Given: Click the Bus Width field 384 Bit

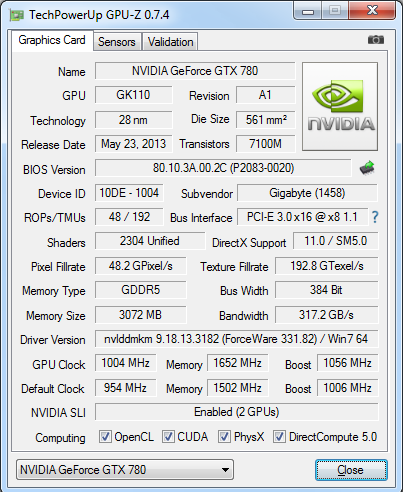Looking at the screenshot, I should tap(327, 290).
